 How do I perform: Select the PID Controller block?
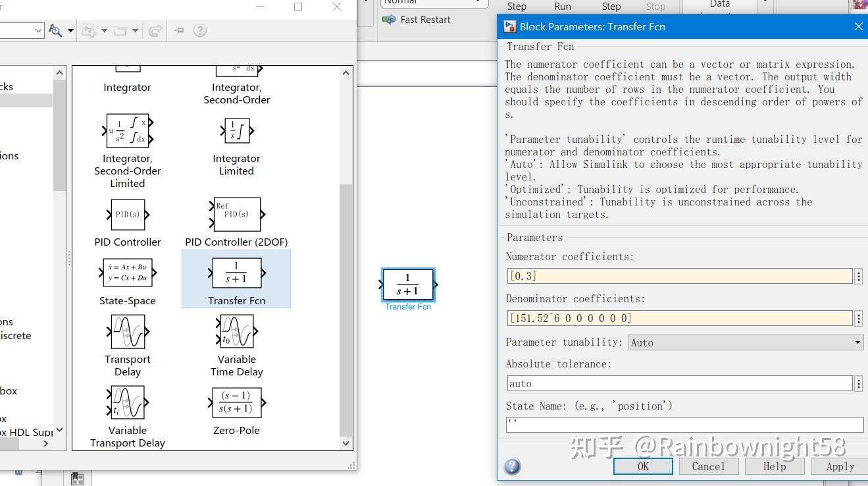[x=127, y=214]
